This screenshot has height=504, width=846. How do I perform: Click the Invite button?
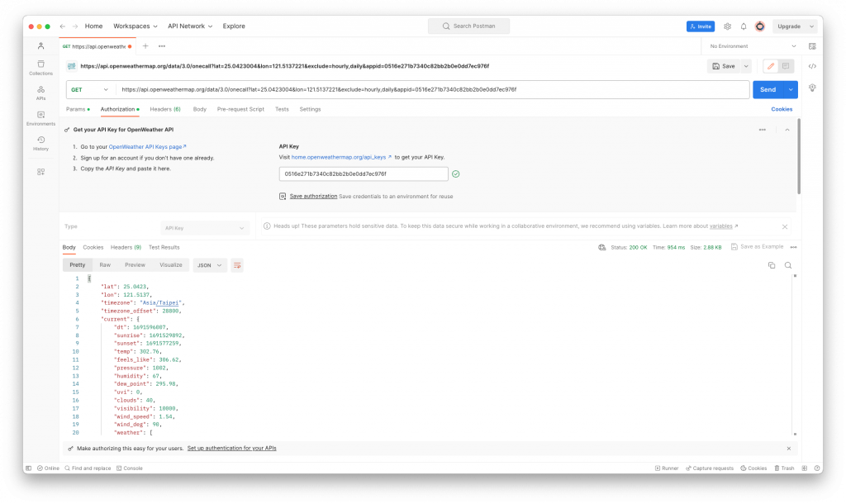[x=701, y=26]
